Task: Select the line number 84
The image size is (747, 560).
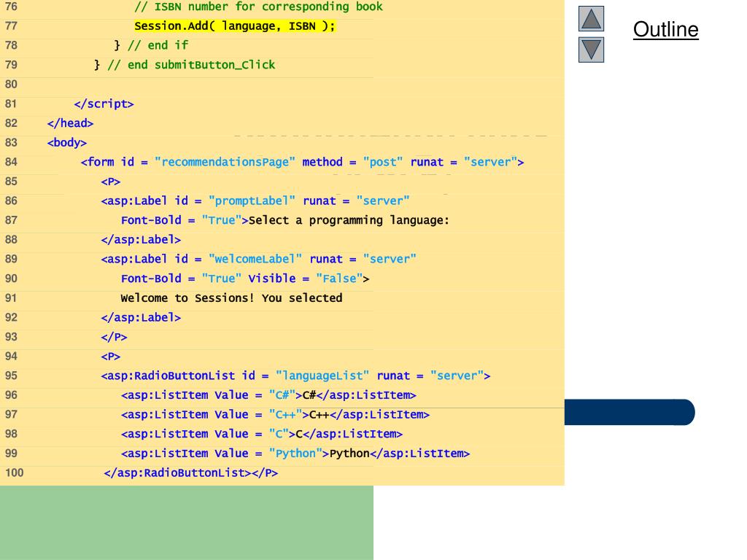Action: tap(11, 162)
